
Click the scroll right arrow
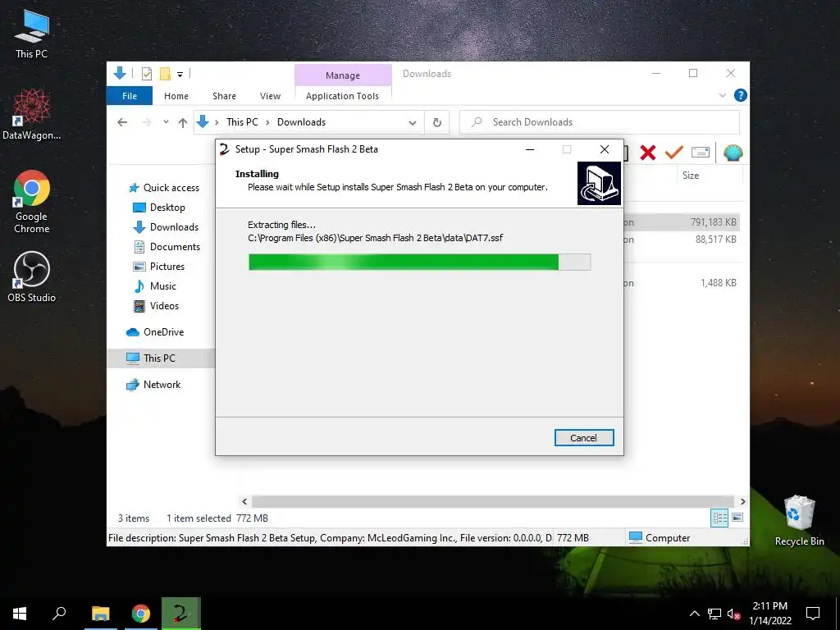[742, 501]
